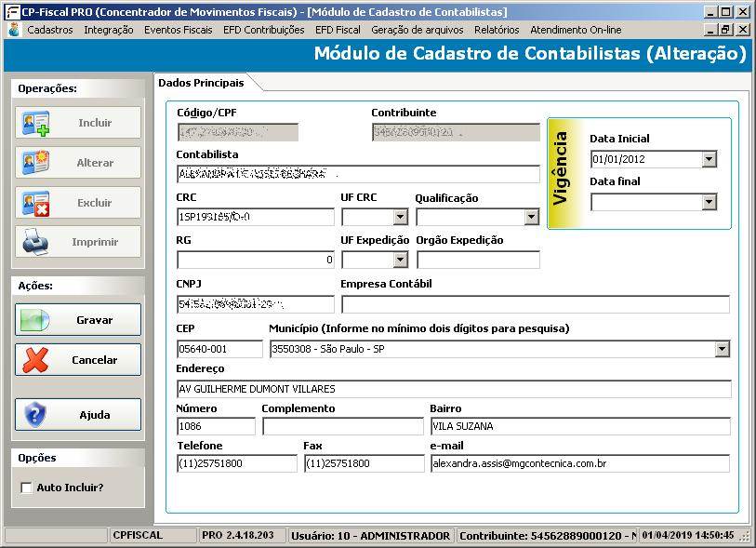The height and width of the screenshot is (548, 756).
Task: Click the Número field 1086
Action: [x=216, y=426]
